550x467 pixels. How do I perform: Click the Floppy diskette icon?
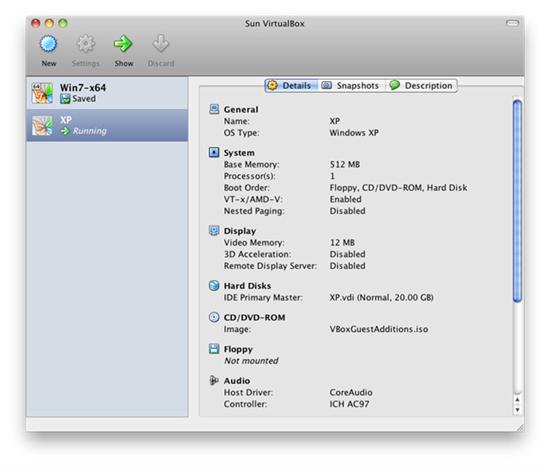[214, 349]
